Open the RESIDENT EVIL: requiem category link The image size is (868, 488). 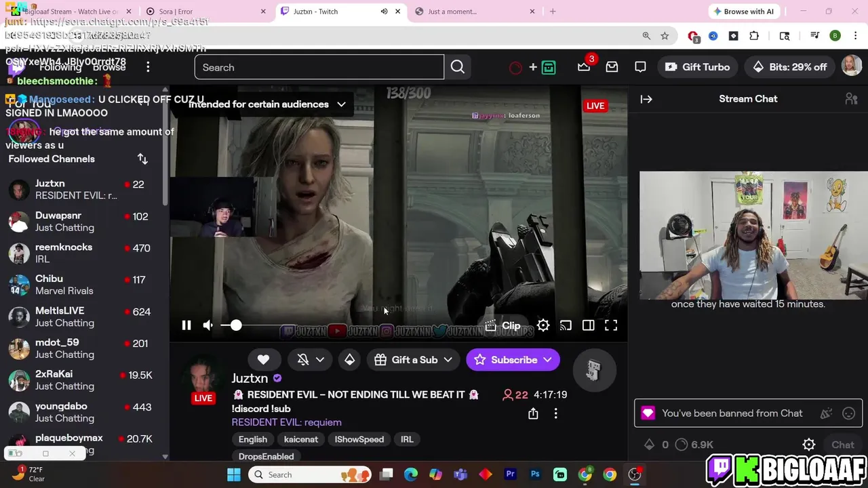tap(286, 422)
